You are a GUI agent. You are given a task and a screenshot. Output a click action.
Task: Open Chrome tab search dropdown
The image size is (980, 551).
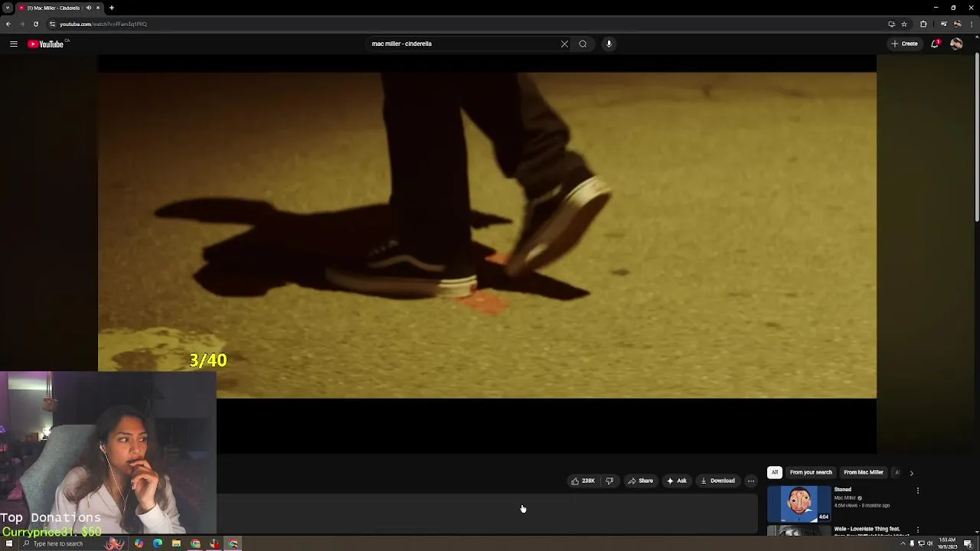[x=7, y=8]
